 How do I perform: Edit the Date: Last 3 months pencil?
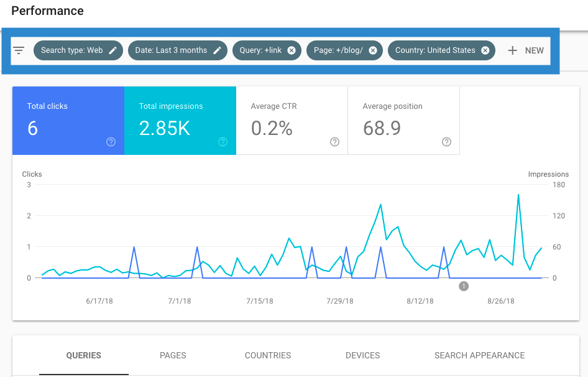[x=217, y=50]
